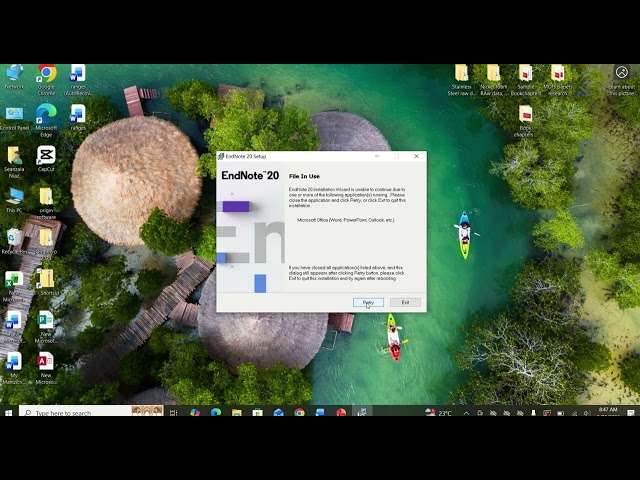Image resolution: width=640 pixels, height=480 pixels.
Task: Open the This PC desktop icon
Action: pos(14,200)
